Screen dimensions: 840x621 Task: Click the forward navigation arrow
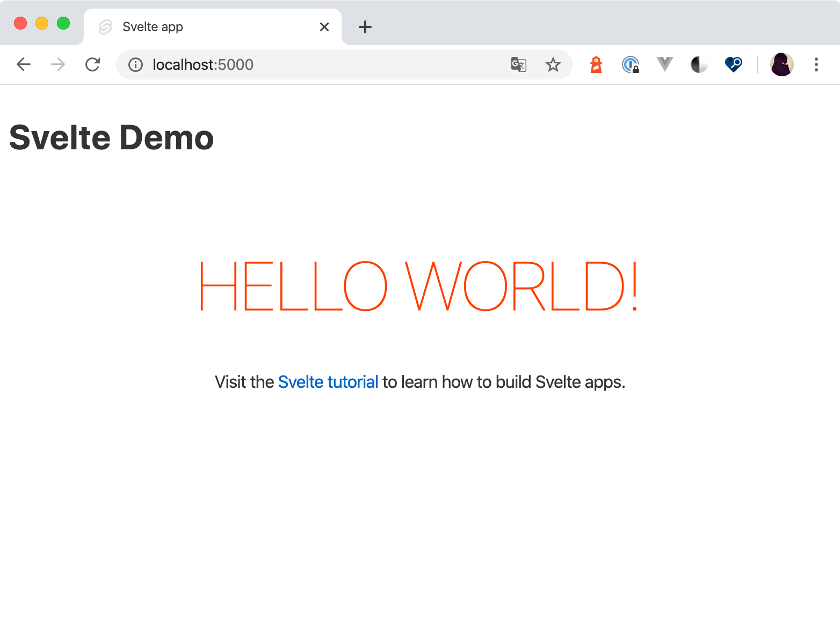(58, 64)
